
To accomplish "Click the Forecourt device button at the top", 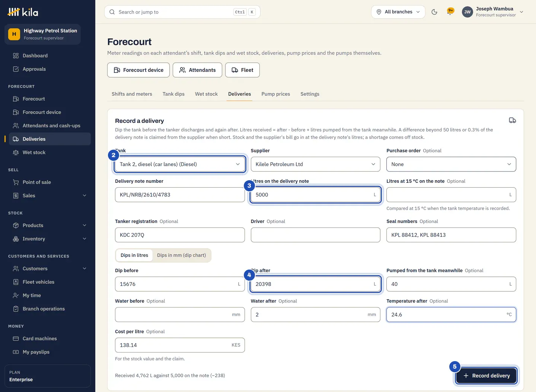I will [138, 70].
